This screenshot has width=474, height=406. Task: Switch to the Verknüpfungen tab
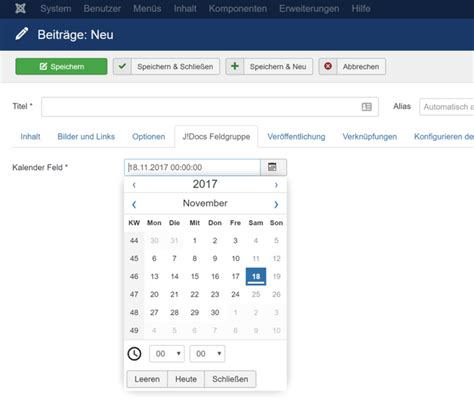[x=370, y=136]
